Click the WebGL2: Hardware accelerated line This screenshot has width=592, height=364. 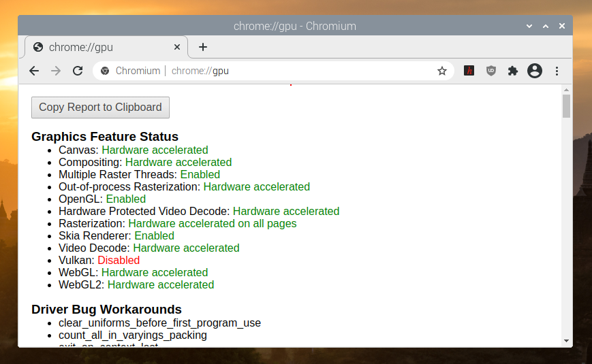136,285
